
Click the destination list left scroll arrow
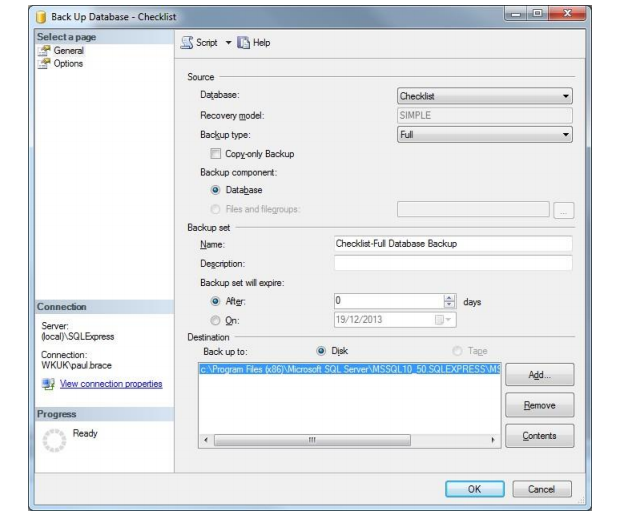coord(206,440)
